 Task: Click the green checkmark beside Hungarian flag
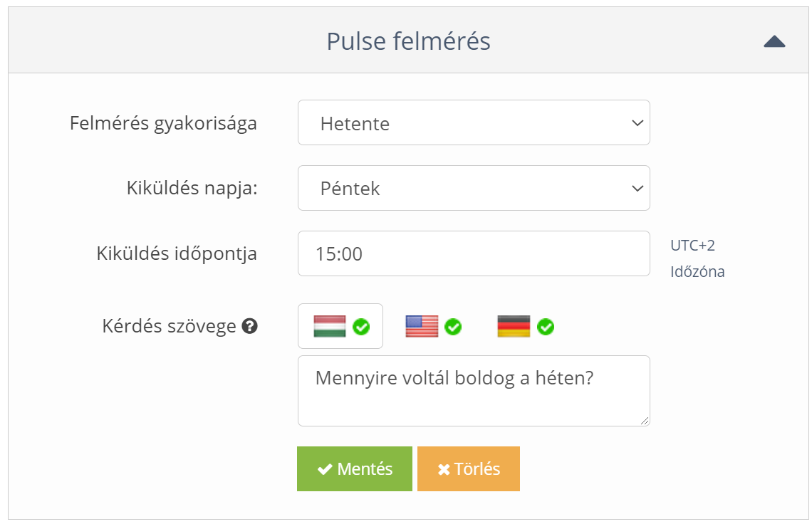(x=361, y=327)
